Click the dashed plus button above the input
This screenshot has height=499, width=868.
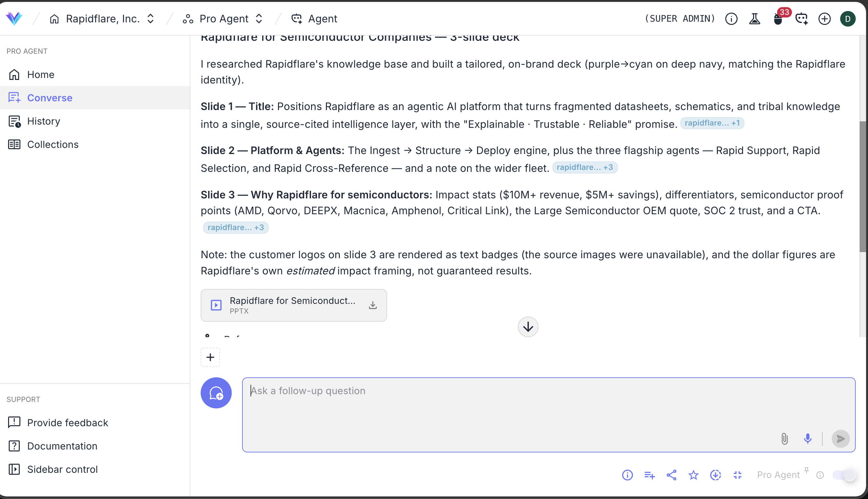pos(210,357)
